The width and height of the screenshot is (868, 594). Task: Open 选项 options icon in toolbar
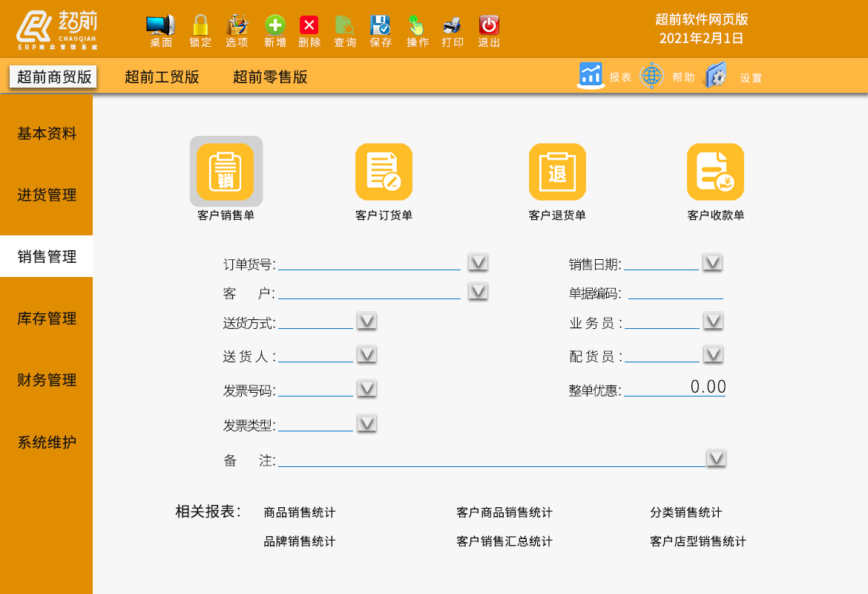[x=237, y=25]
